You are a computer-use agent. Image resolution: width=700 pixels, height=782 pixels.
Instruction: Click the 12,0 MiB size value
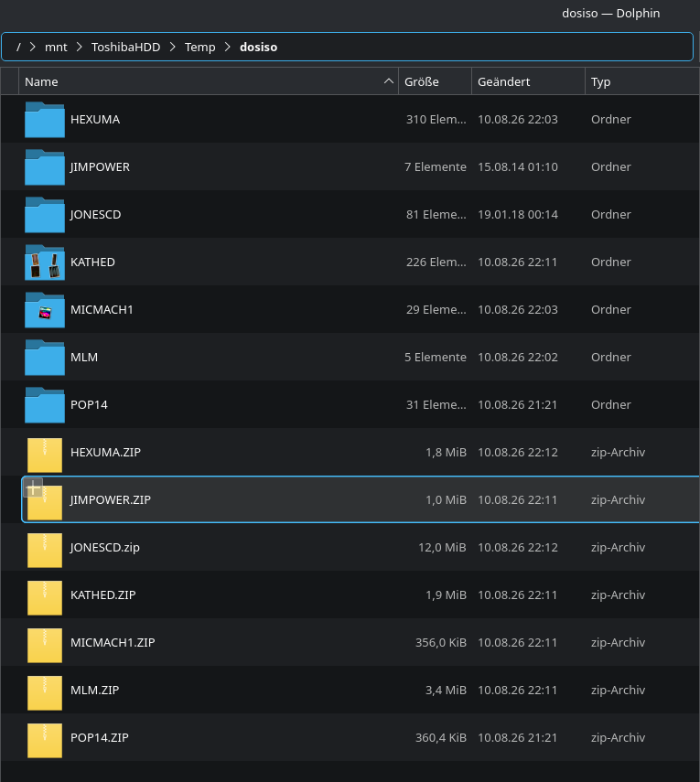[x=442, y=548]
